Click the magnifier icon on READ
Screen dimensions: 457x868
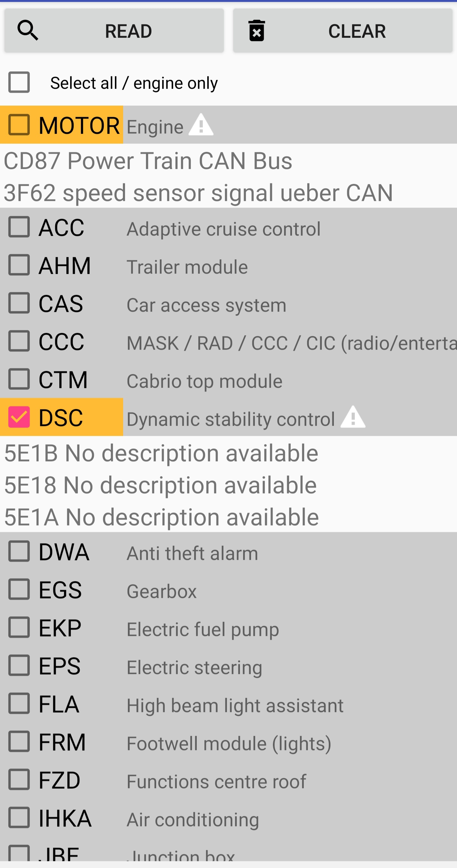[x=28, y=31]
